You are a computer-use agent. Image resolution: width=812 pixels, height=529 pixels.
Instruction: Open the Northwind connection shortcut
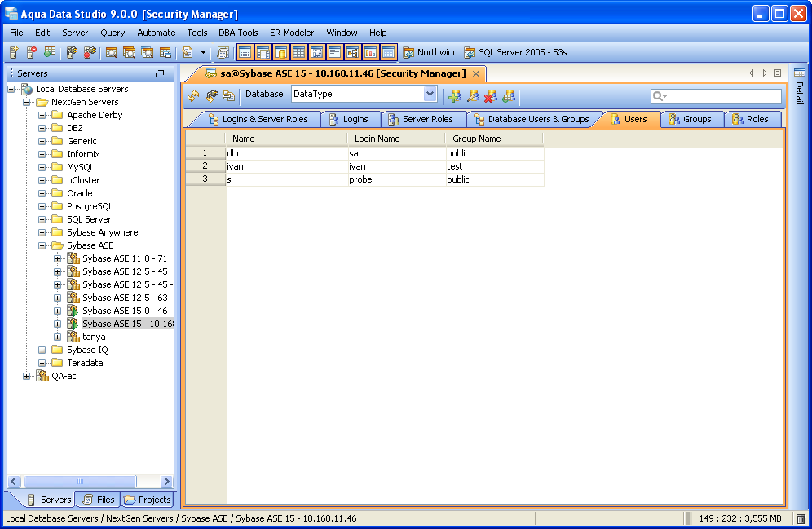[430, 52]
